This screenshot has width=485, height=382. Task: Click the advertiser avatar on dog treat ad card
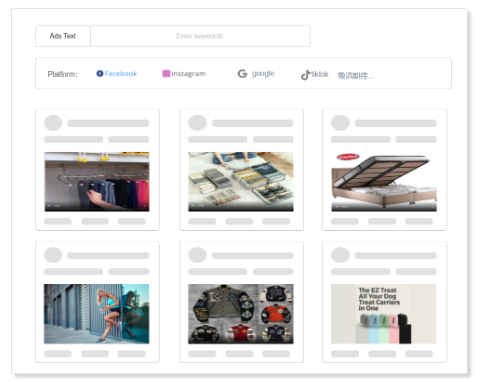(x=340, y=255)
